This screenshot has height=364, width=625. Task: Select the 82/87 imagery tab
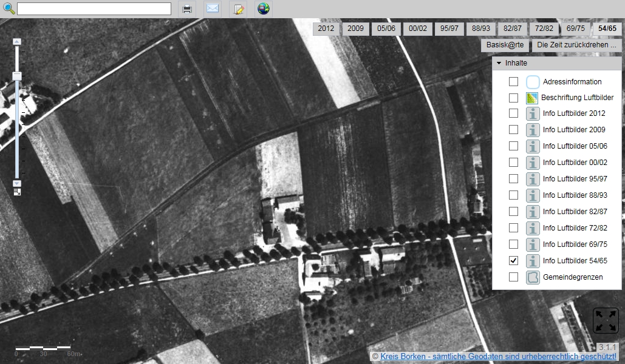click(x=512, y=29)
